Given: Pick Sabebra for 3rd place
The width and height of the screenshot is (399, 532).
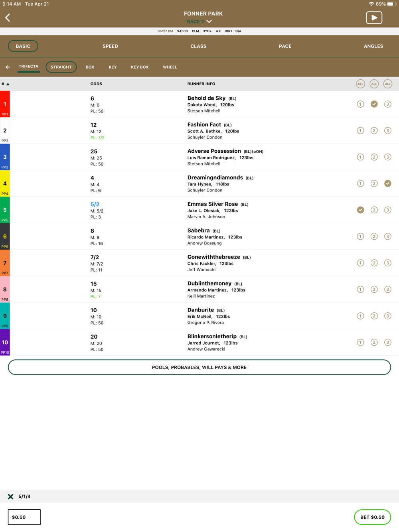Looking at the screenshot, I should point(387,236).
